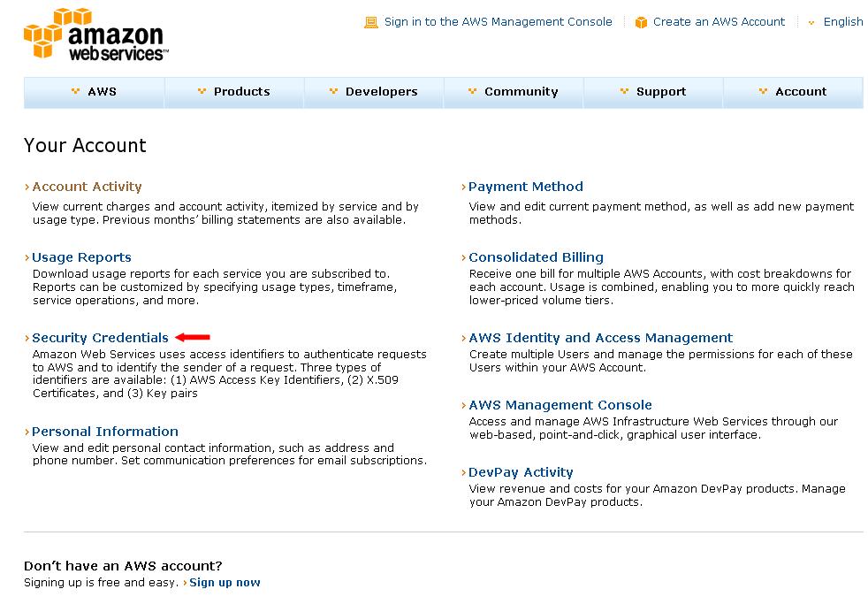
Task: Open the Security Credentials link
Action: pyautogui.click(x=100, y=338)
